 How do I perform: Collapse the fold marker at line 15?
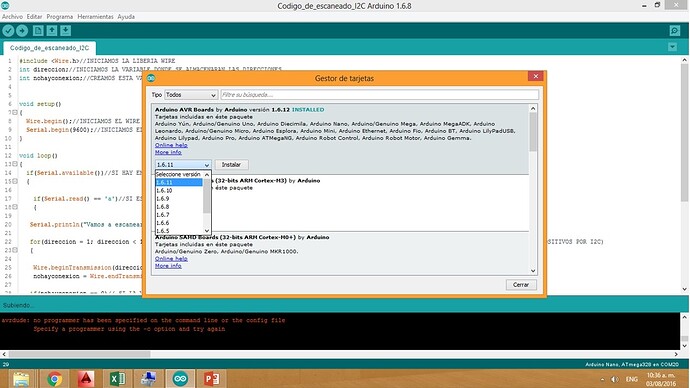point(15,181)
